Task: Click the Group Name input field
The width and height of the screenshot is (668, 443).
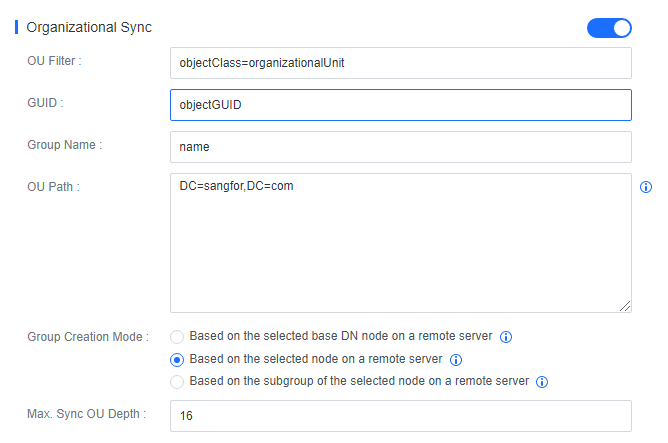Action: pos(400,147)
